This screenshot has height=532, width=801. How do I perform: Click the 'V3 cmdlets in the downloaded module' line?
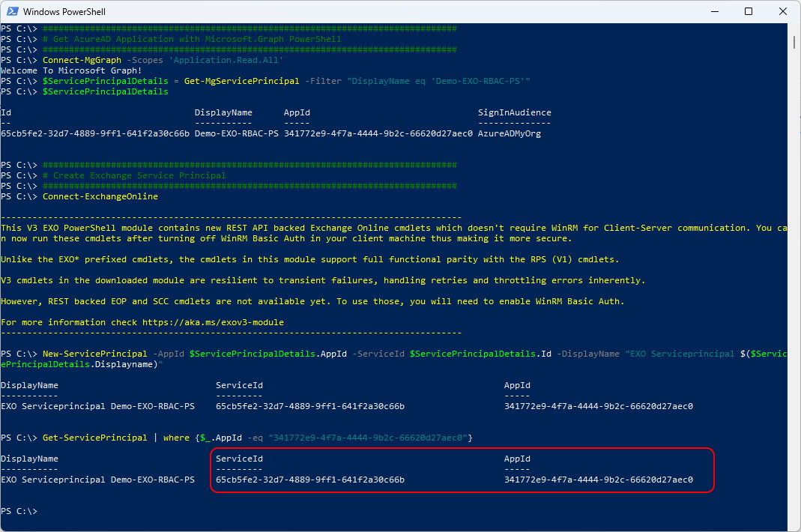(323, 280)
